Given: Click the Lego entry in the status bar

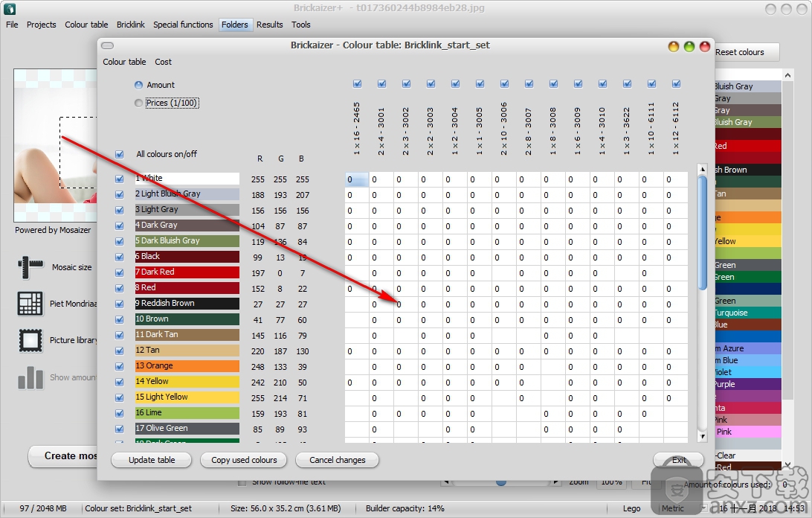Looking at the screenshot, I should click(632, 508).
